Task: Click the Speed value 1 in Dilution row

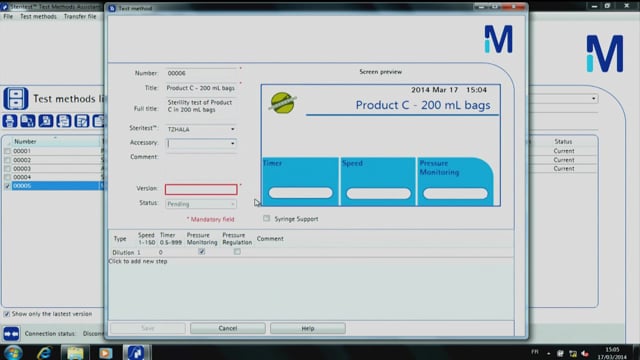Action: pyautogui.click(x=139, y=253)
